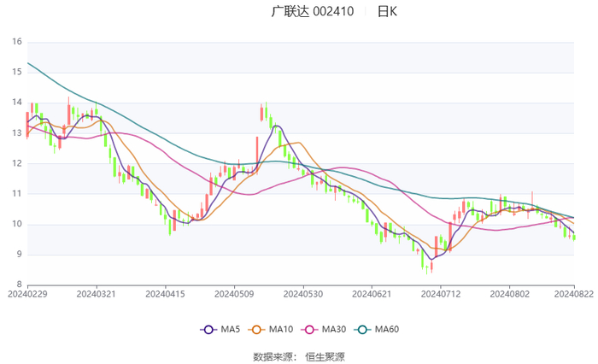Click the 20240822 date axis label
Image resolution: width=598 pixels, height=364 pixels.
pyautogui.click(x=574, y=294)
